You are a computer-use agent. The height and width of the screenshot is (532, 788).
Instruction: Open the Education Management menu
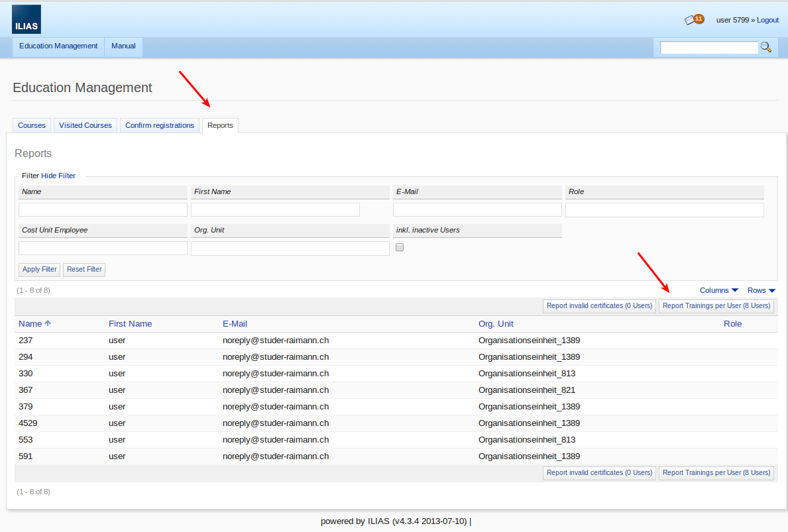pos(58,46)
